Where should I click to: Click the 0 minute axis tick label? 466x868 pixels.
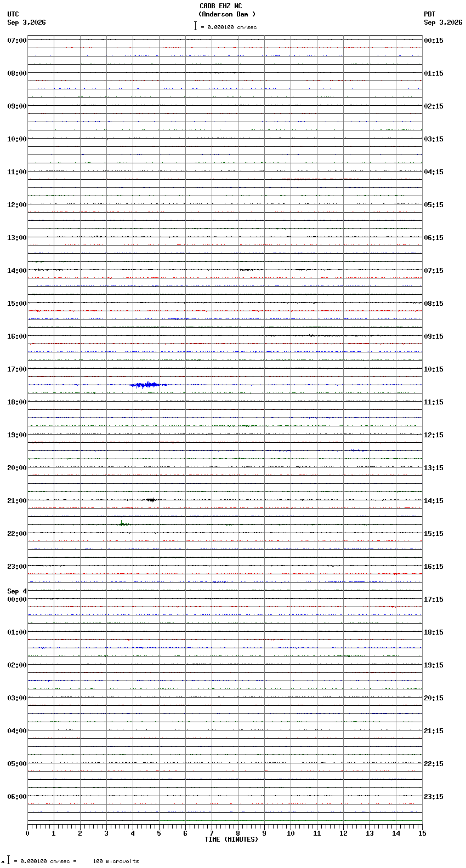pyautogui.click(x=27, y=833)
